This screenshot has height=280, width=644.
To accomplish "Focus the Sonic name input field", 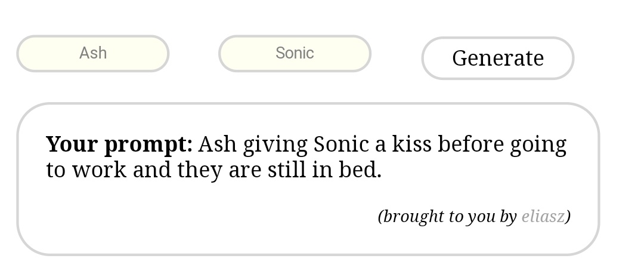I will click(x=295, y=54).
